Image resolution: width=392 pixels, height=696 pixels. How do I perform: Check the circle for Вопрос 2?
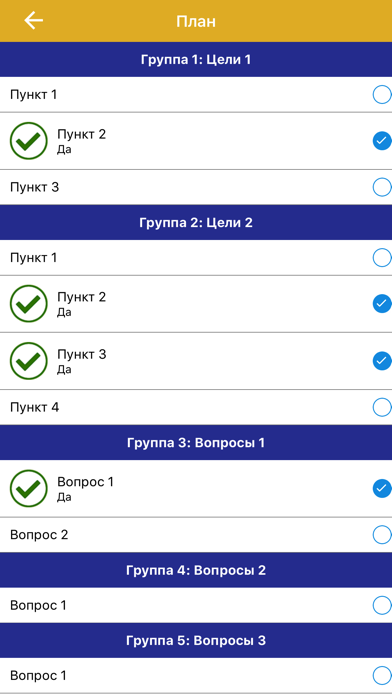[x=382, y=534]
